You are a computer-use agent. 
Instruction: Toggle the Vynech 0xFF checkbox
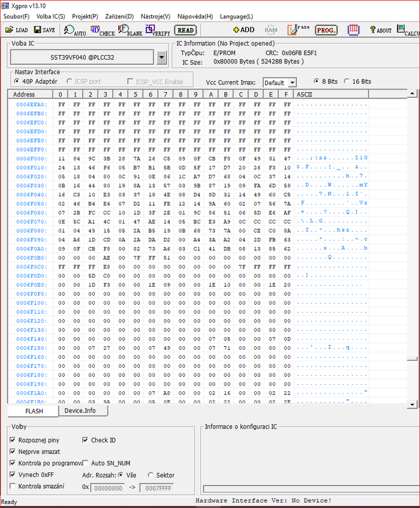pos(13,474)
